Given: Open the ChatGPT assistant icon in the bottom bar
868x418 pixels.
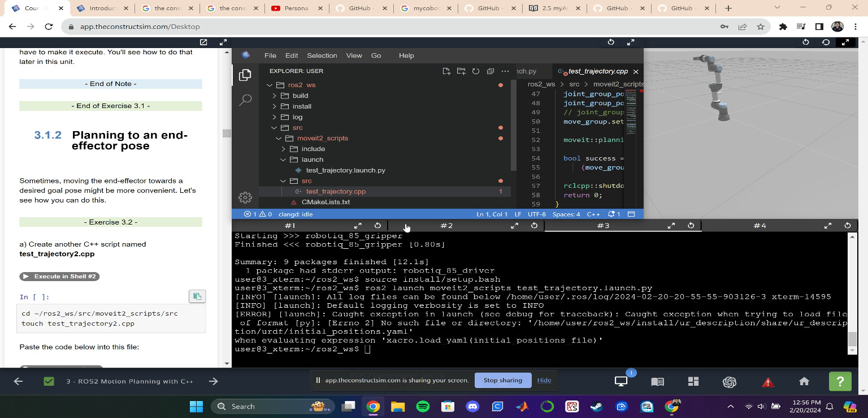Looking at the screenshot, I should pyautogui.click(x=730, y=382).
